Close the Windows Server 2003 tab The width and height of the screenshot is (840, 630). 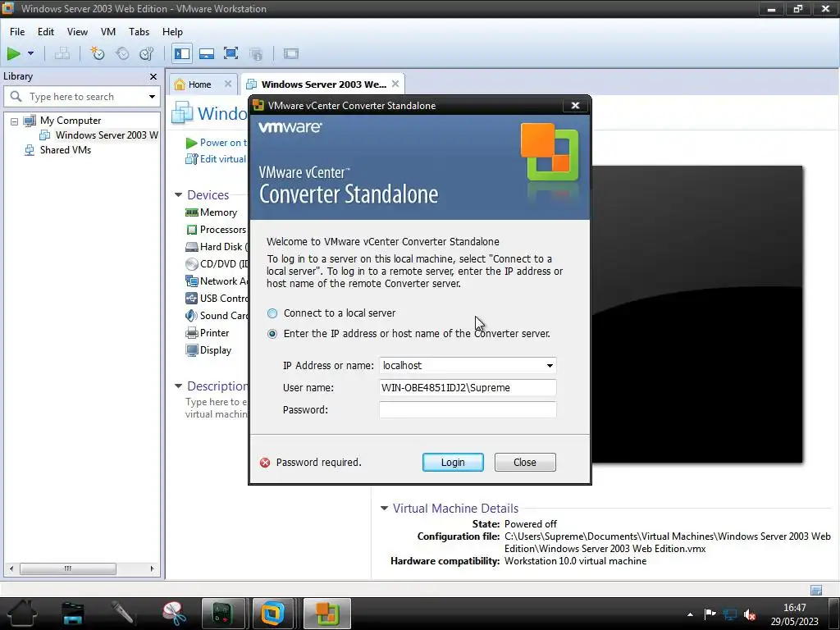click(x=395, y=84)
